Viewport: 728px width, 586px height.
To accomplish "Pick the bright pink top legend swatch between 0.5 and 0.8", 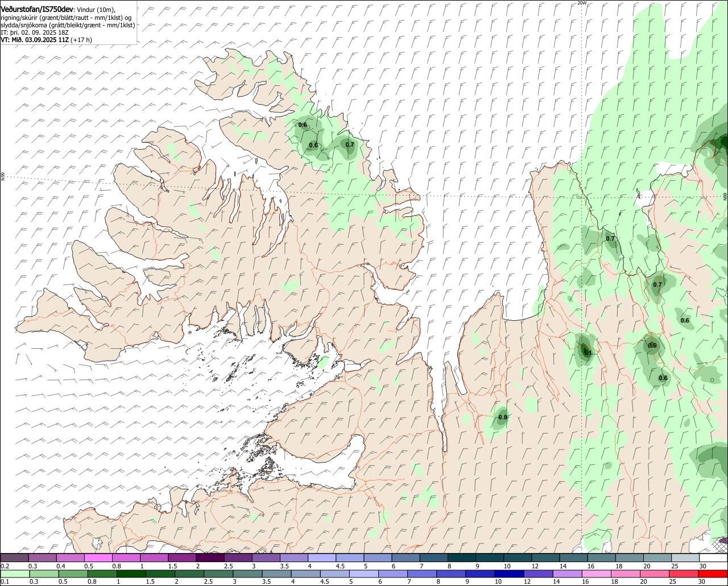I will [x=98, y=558].
